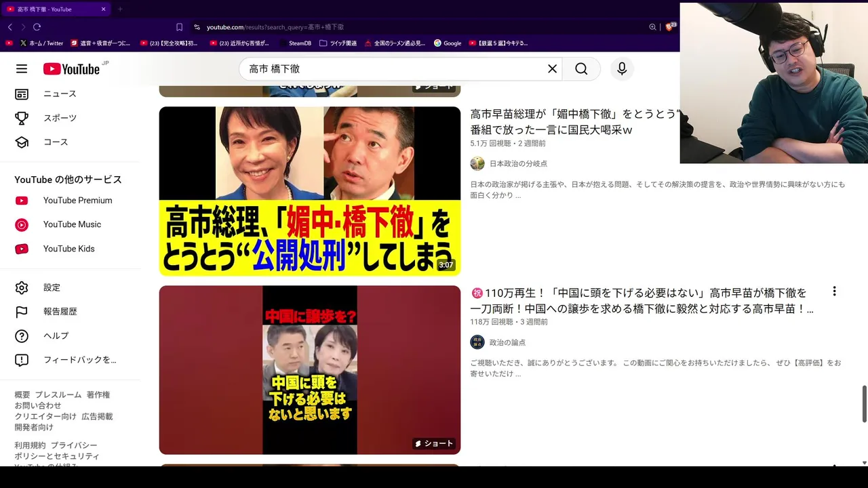Viewport: 868px width, 488px height.
Task: Click the 著作権 footer link
Action: pyautogui.click(x=98, y=394)
